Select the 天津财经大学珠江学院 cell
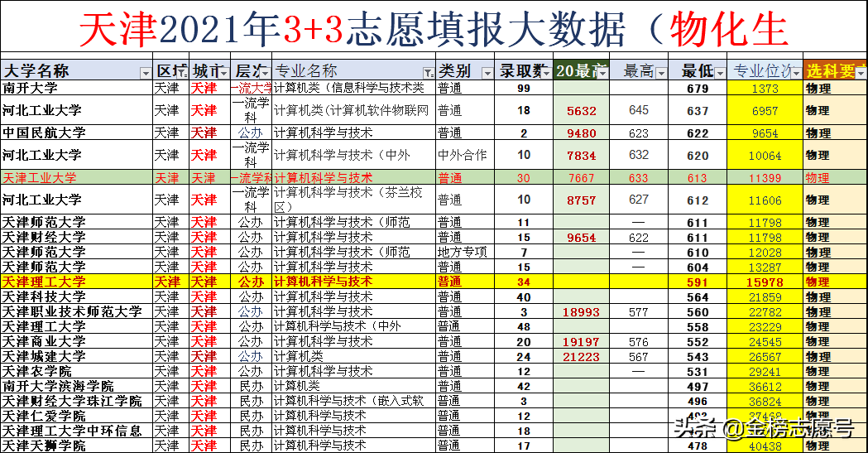 click(x=76, y=402)
